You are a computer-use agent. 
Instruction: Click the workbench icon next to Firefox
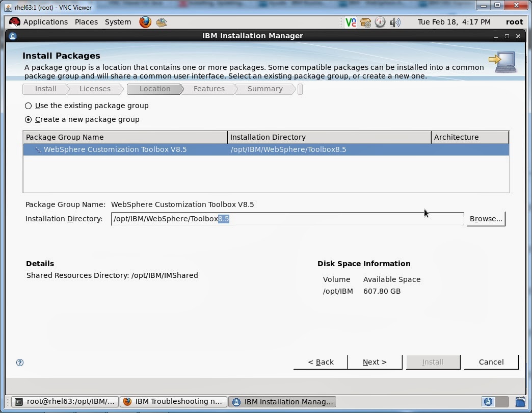[x=162, y=22]
